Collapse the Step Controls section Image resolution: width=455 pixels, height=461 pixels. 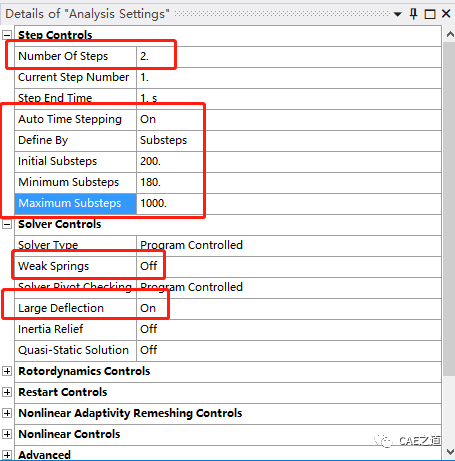coord(7,35)
